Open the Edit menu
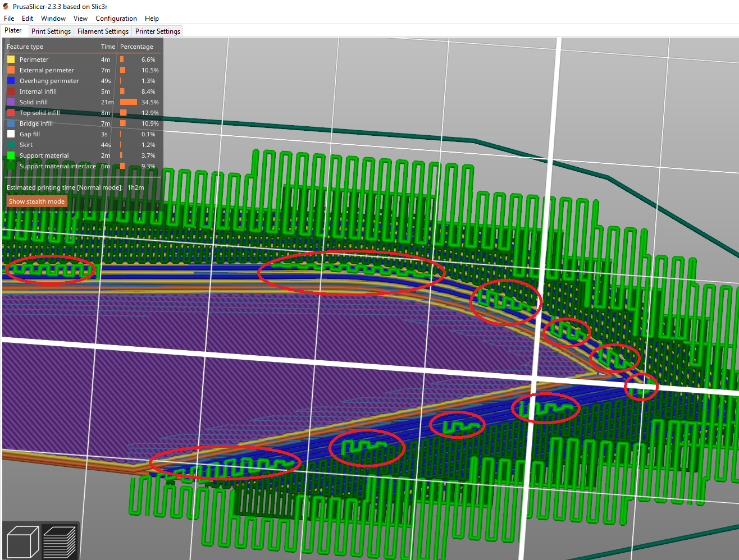Image resolution: width=739 pixels, height=560 pixels. pyautogui.click(x=28, y=19)
